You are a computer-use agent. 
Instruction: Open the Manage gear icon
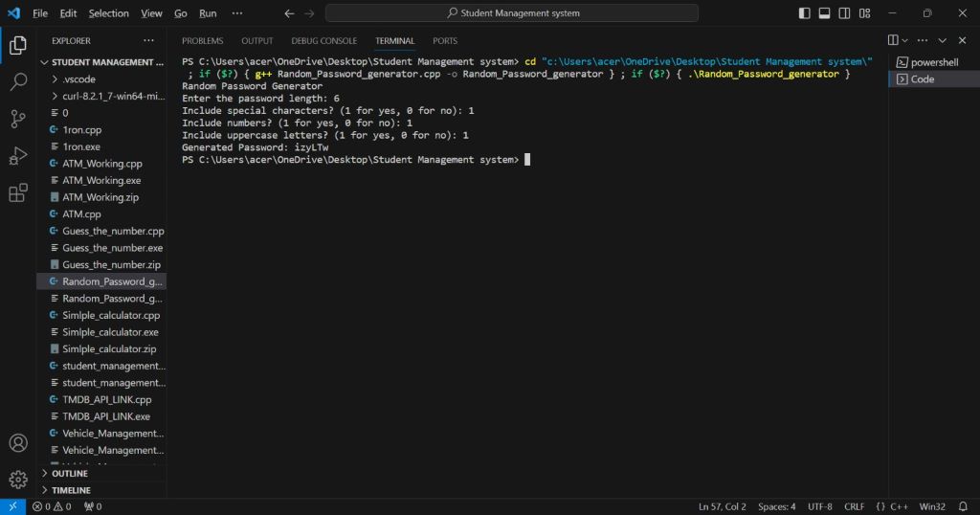(18, 480)
